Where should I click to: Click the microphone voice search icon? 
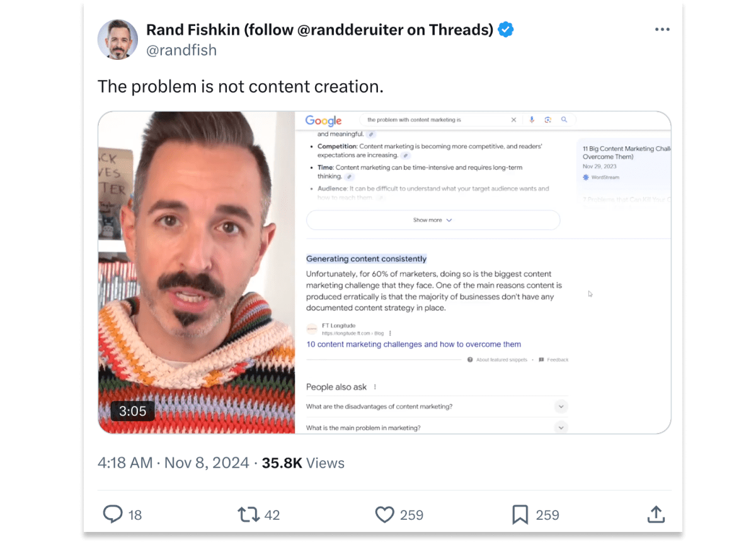coord(532,120)
